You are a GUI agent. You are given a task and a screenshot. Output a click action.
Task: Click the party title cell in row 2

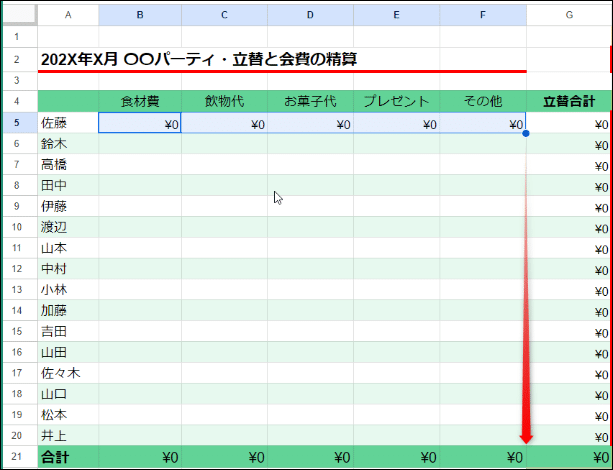click(199, 59)
